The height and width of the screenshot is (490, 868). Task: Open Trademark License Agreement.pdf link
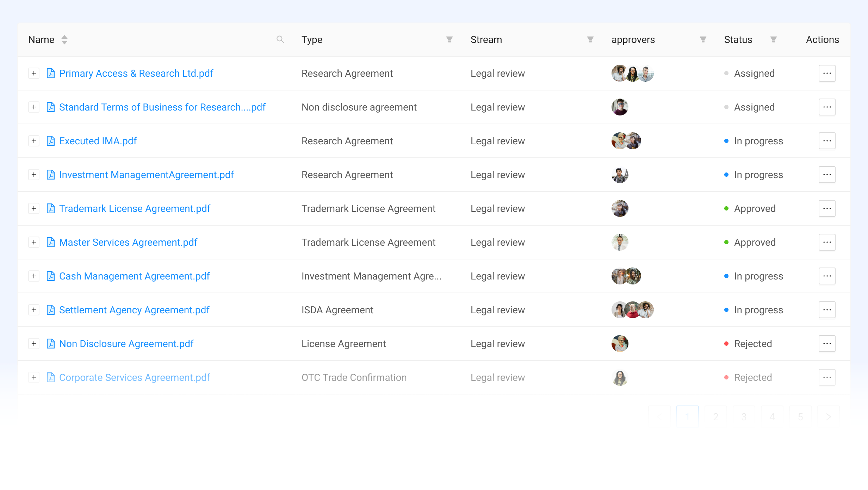point(135,208)
